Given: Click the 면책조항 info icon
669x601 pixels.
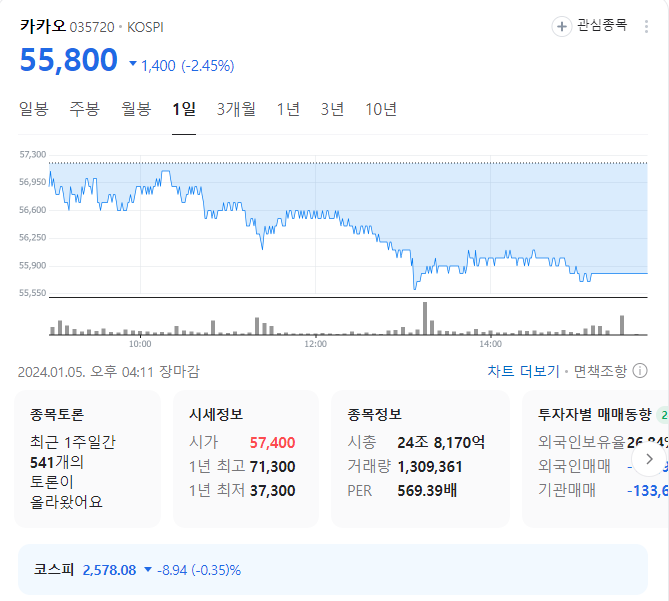Looking at the screenshot, I should 640,371.
